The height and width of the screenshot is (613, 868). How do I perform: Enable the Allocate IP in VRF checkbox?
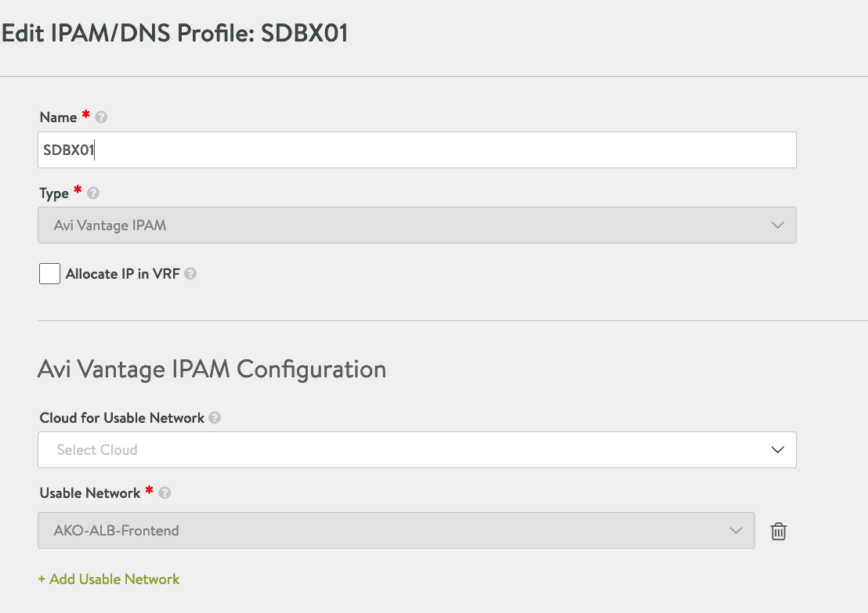49,274
